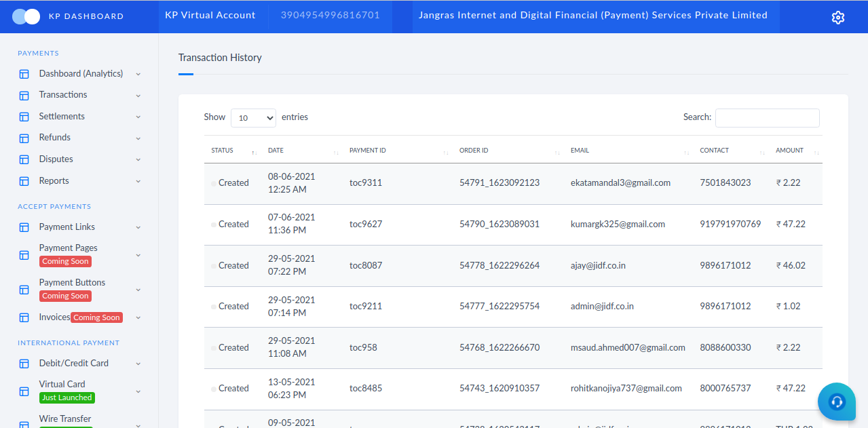Click payment ID toc9627
This screenshot has height=428, width=868.
point(366,224)
